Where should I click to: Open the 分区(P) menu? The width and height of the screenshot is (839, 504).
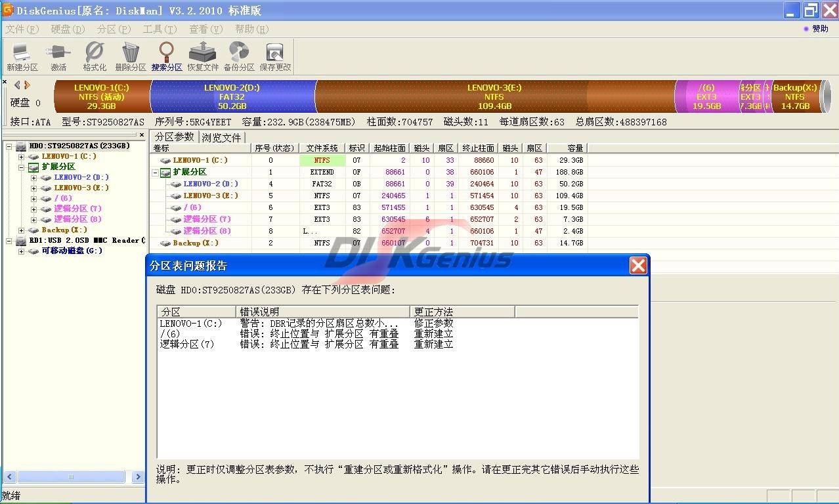pyautogui.click(x=114, y=29)
